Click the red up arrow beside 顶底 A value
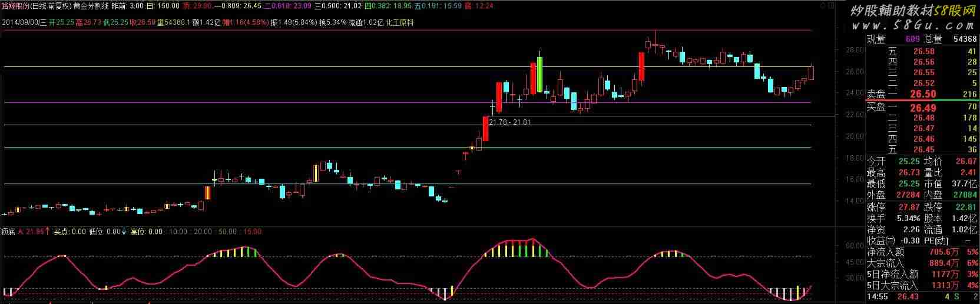 tap(47, 232)
